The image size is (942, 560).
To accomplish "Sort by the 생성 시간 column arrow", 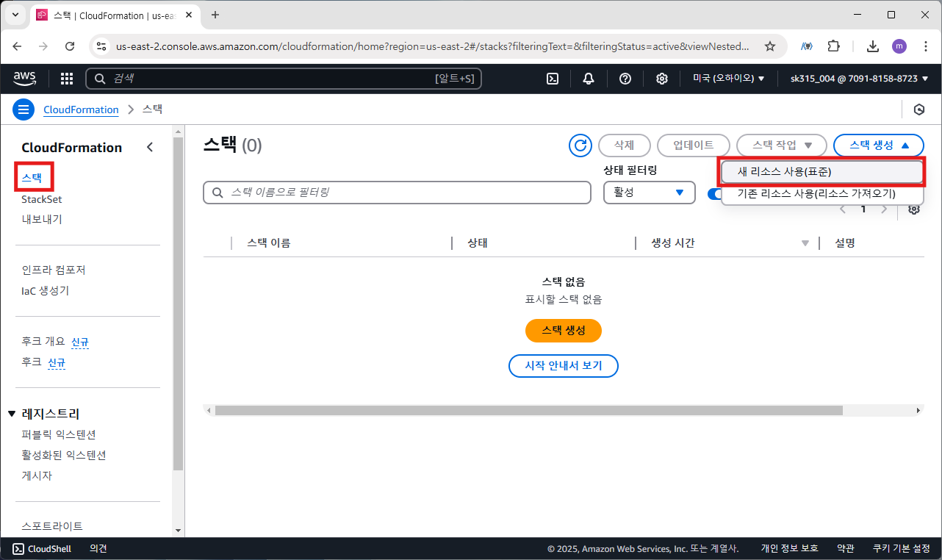I will 805,243.
